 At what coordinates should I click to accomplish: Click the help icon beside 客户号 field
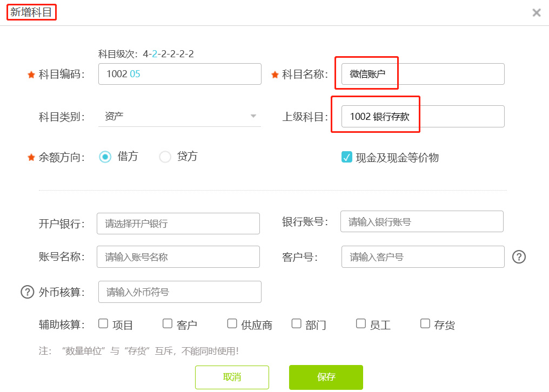(x=519, y=257)
